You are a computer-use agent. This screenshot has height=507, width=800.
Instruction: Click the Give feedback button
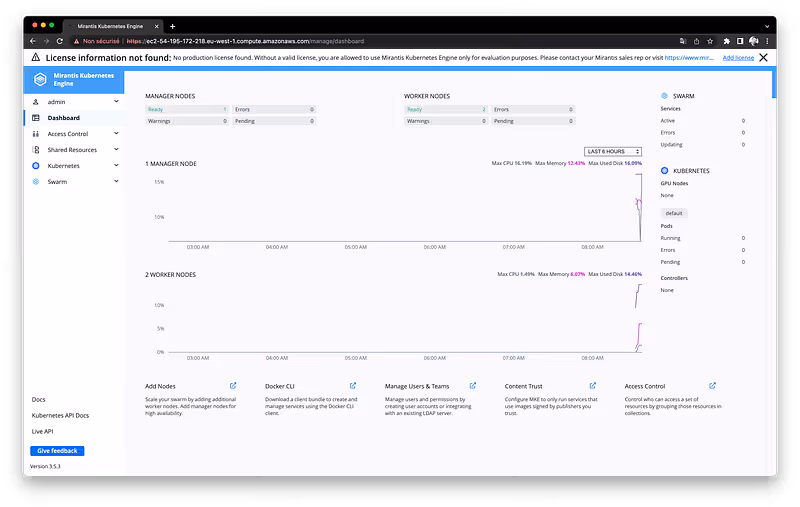(57, 451)
